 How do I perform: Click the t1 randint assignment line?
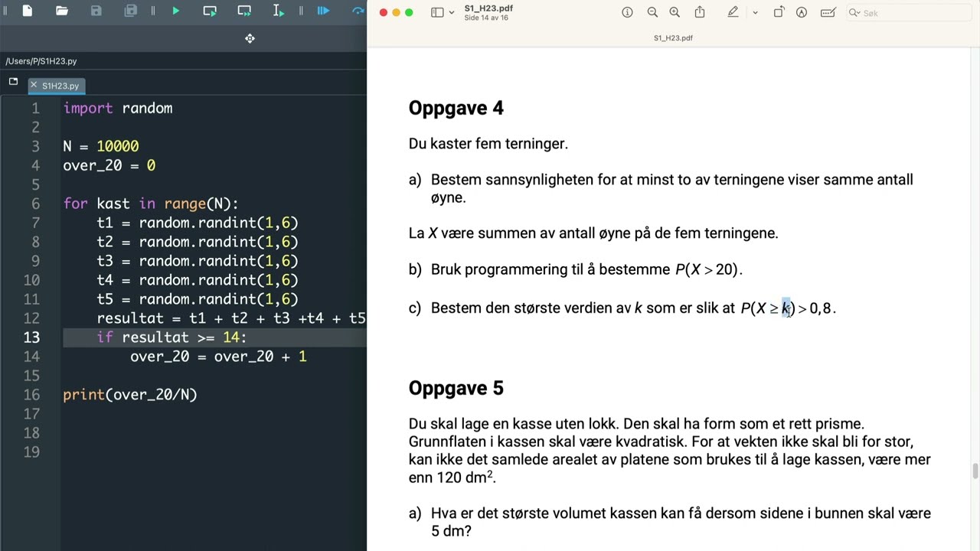tap(198, 223)
